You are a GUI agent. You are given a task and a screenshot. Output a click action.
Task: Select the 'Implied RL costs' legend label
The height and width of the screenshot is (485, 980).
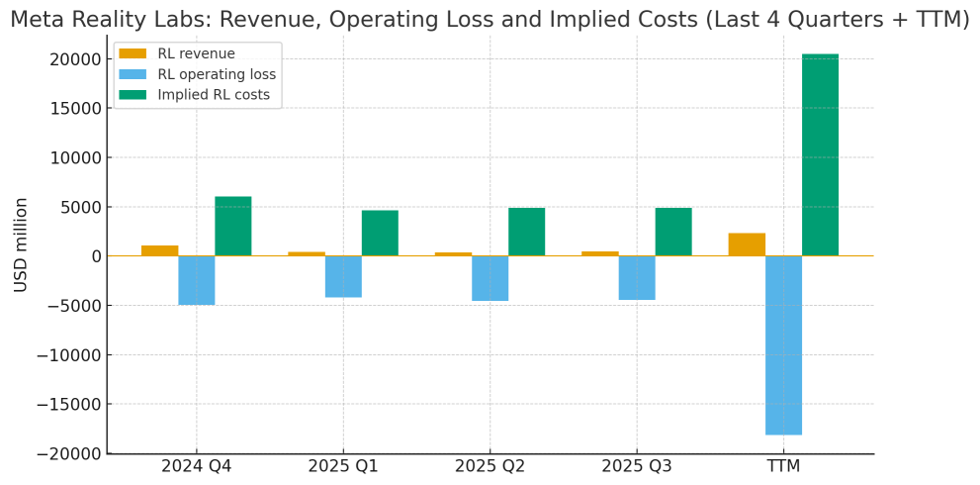pos(214,95)
